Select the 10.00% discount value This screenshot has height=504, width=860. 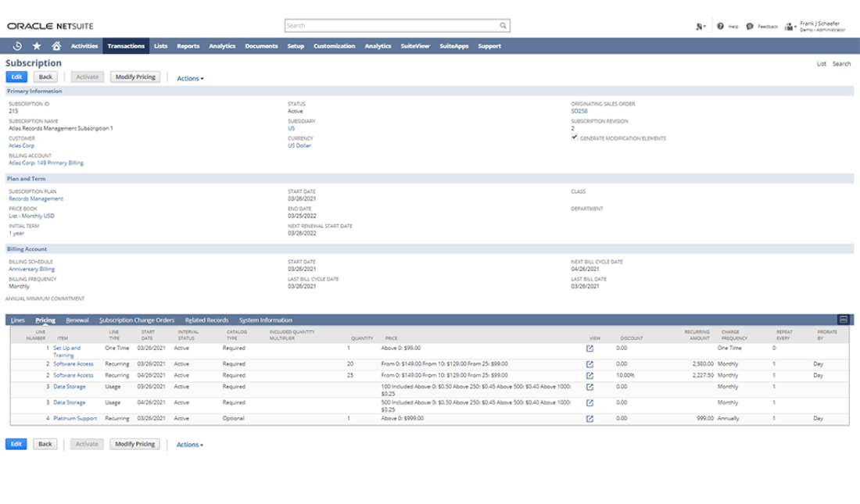pos(625,376)
